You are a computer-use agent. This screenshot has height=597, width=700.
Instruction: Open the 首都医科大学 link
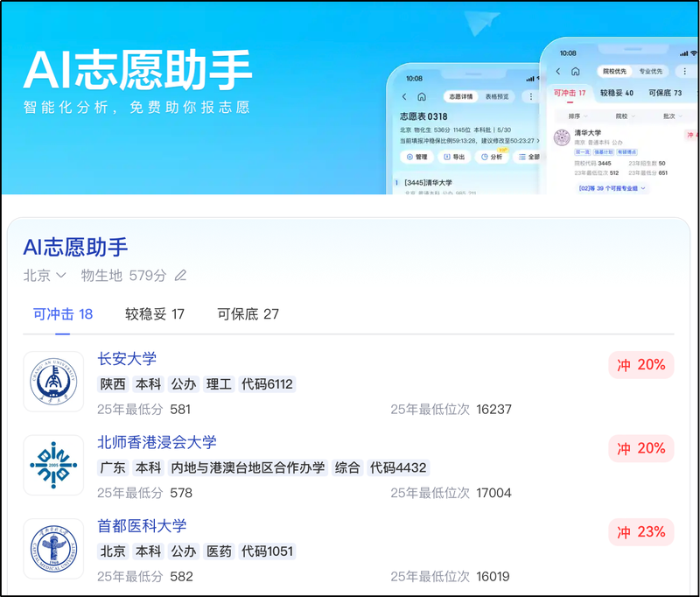[x=142, y=525]
